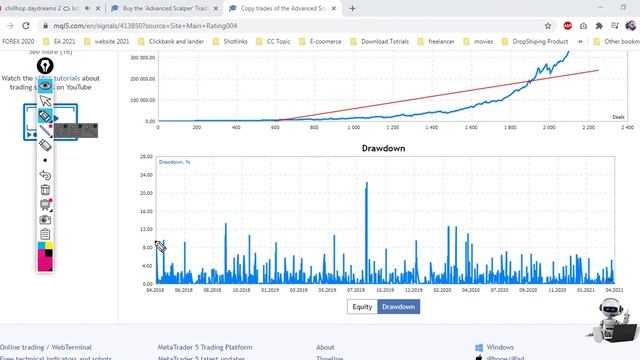
Task: Select the eraser tool in annotation toolbar
Action: [x=45, y=145]
